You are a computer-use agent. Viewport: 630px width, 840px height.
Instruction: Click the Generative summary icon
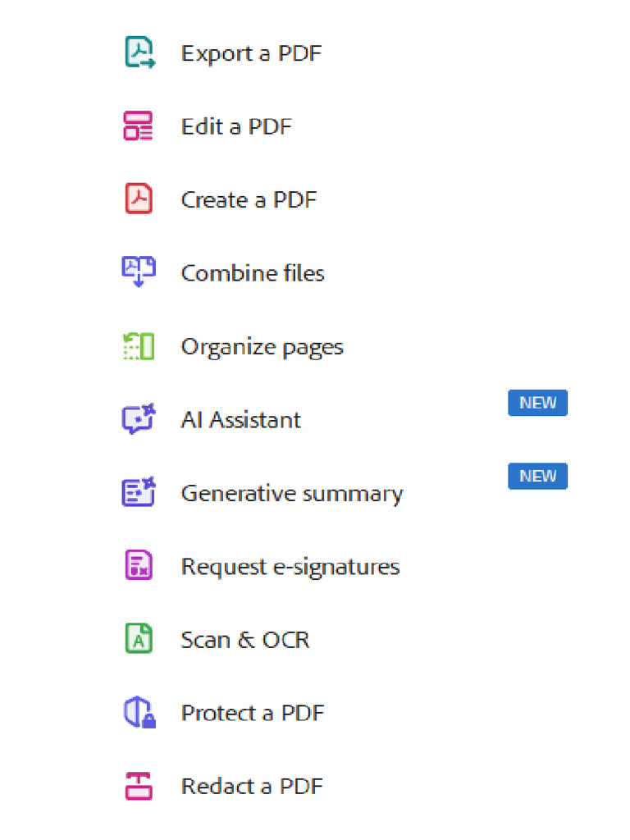[139, 492]
